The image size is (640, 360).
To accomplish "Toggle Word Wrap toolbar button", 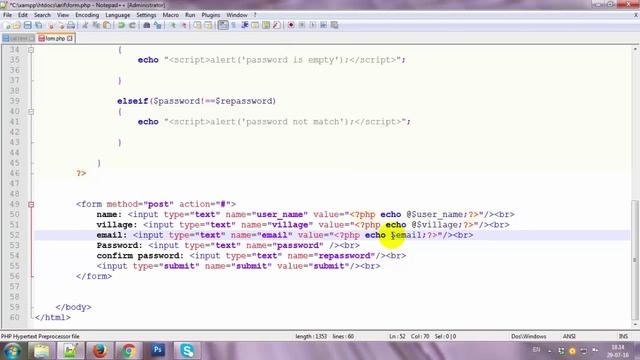I will point(223,25).
